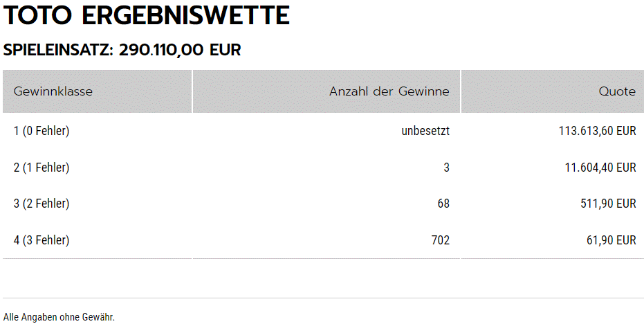The image size is (644, 324).
Task: Click the TOTO ERGEBNISWETTE heading
Action: click(x=146, y=16)
